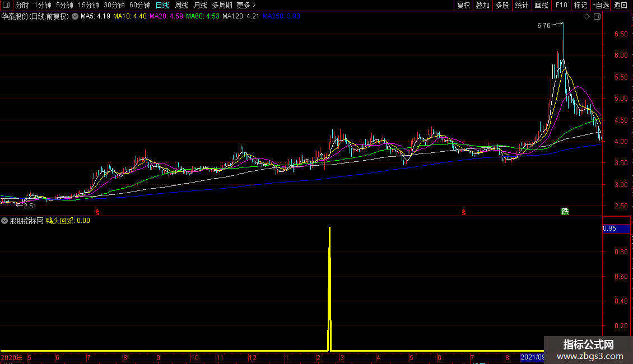Select the 15分钟 period tab
633x364 pixels.
pyautogui.click(x=89, y=5)
